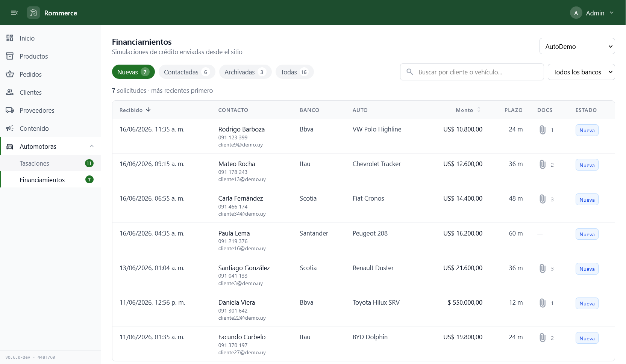The image size is (626, 364).
Task: Open Tasaciones in the sidebar
Action: [50, 163]
